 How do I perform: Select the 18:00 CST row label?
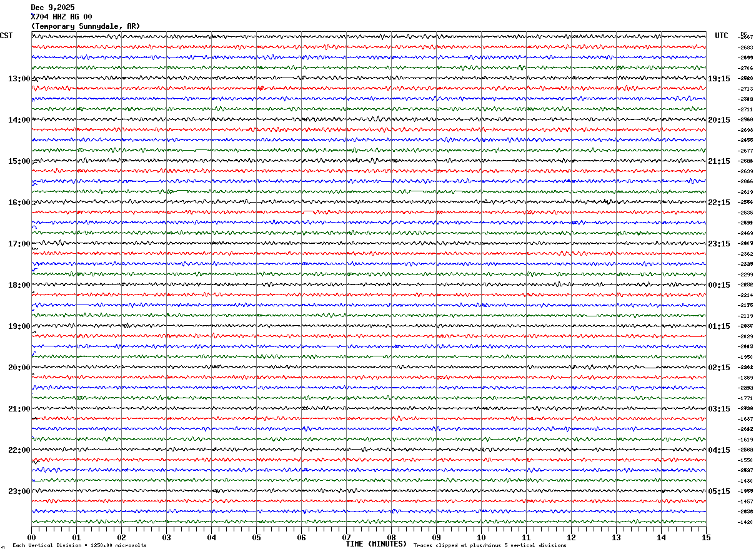click(19, 285)
